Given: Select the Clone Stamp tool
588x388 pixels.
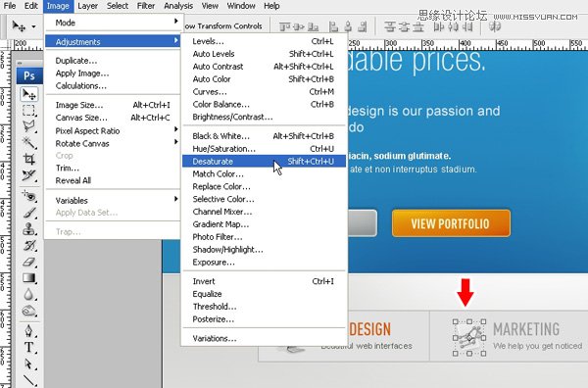Looking at the screenshot, I should [x=28, y=228].
